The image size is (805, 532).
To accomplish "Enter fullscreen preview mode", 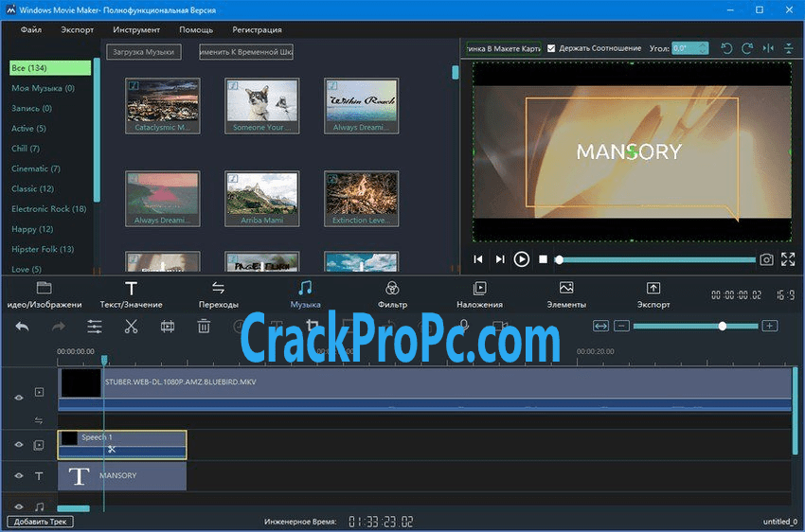I will coord(788,259).
